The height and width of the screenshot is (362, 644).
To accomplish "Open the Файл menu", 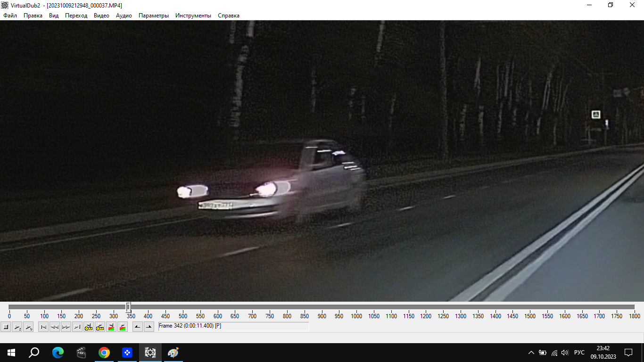I will pyautogui.click(x=10, y=16).
